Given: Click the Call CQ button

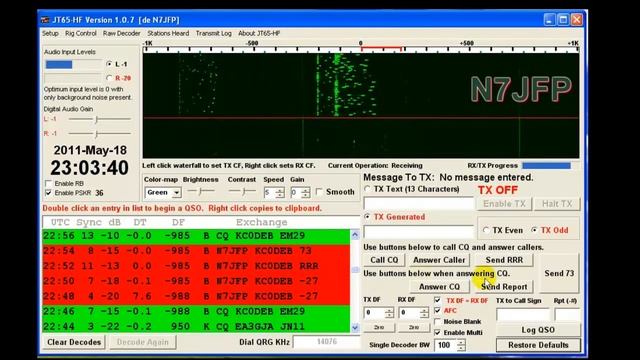Looking at the screenshot, I should pyautogui.click(x=384, y=260).
